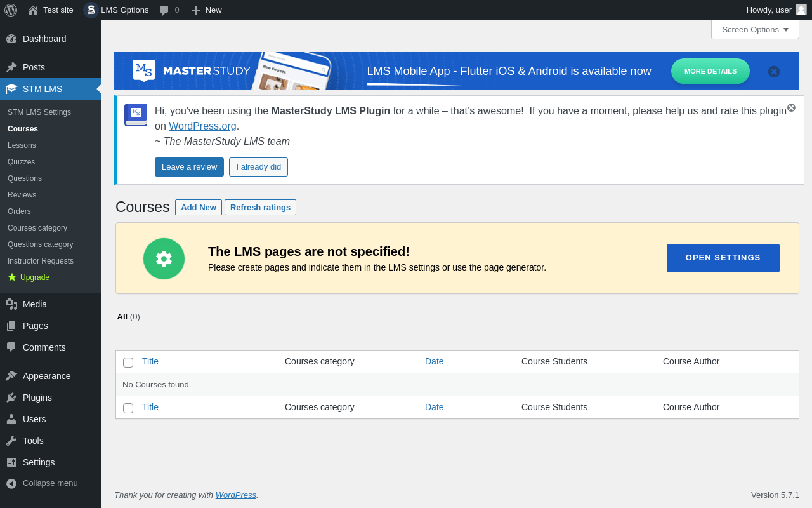Click the Course Students column header
Viewport: 812px width, 508px height.
coord(554,361)
